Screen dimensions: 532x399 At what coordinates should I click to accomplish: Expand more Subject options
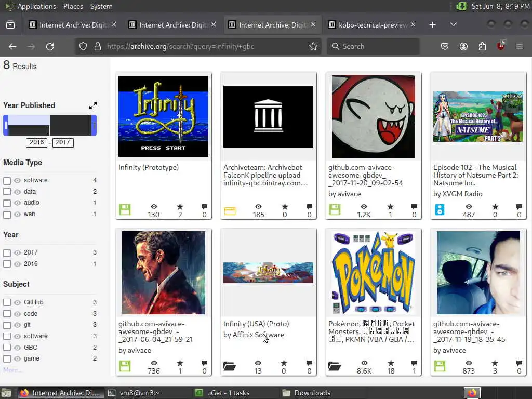tap(12, 370)
